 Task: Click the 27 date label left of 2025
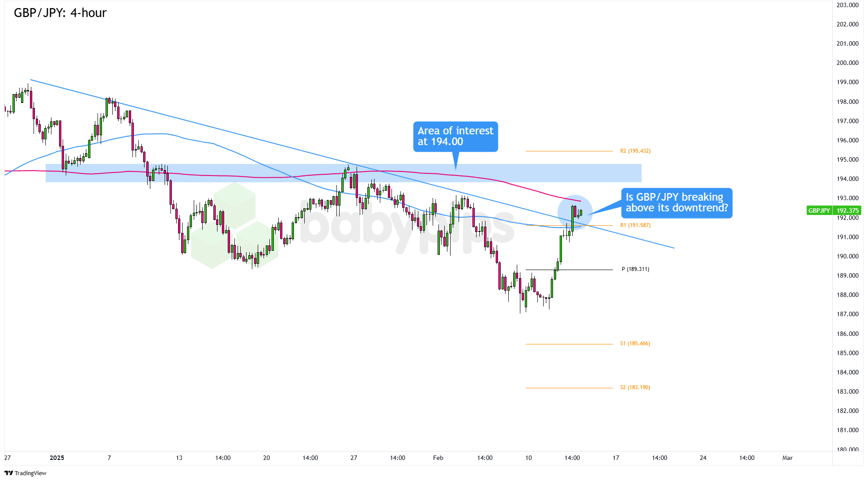[x=8, y=458]
